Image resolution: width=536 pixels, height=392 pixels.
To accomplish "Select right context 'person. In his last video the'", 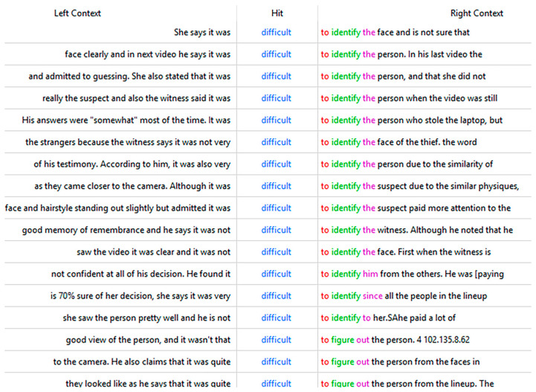I will (x=430, y=54).
